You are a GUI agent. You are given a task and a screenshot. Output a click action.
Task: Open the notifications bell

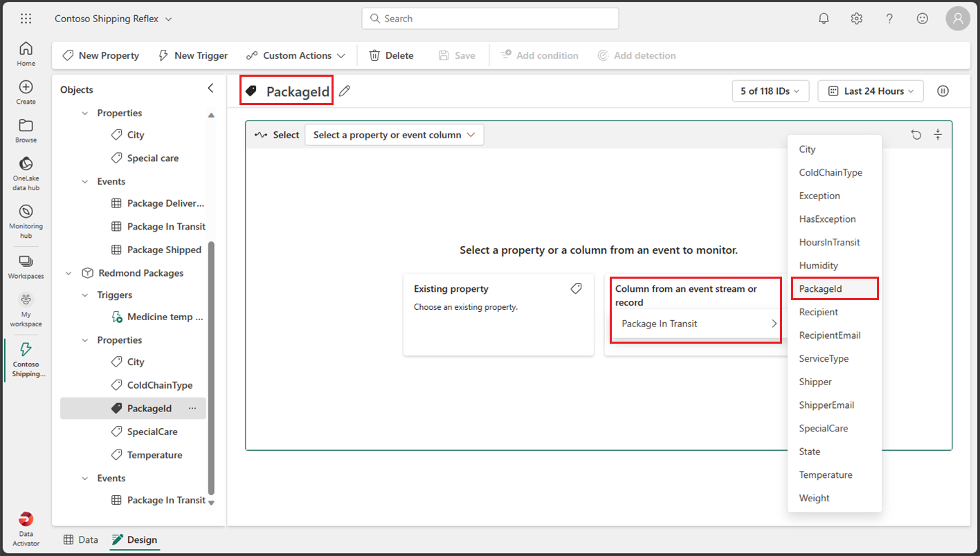pos(824,19)
